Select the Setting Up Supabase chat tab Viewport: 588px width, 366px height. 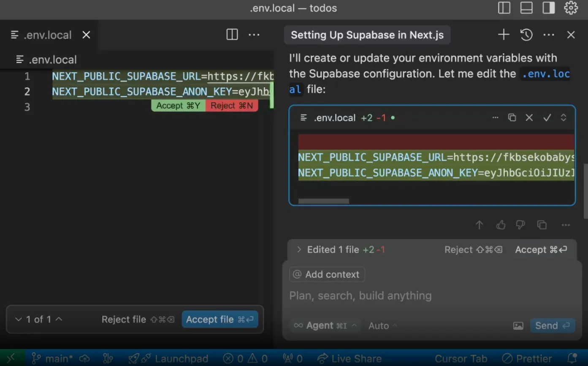pyautogui.click(x=367, y=35)
